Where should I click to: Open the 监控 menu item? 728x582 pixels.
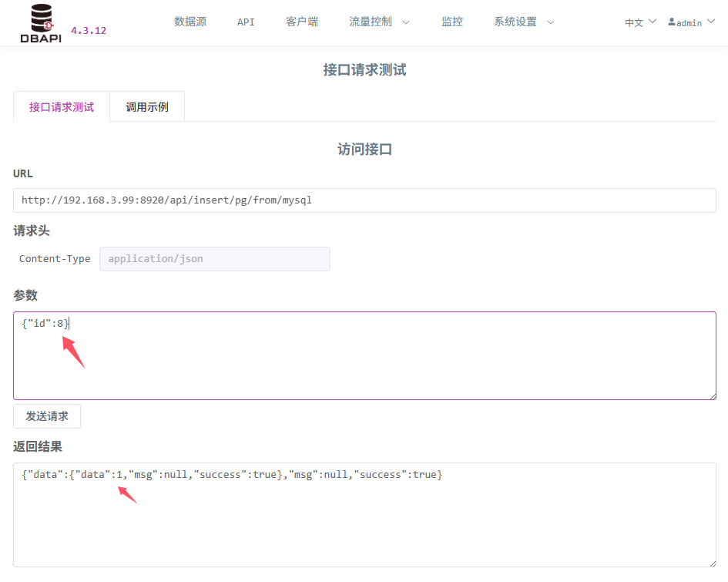tap(452, 22)
